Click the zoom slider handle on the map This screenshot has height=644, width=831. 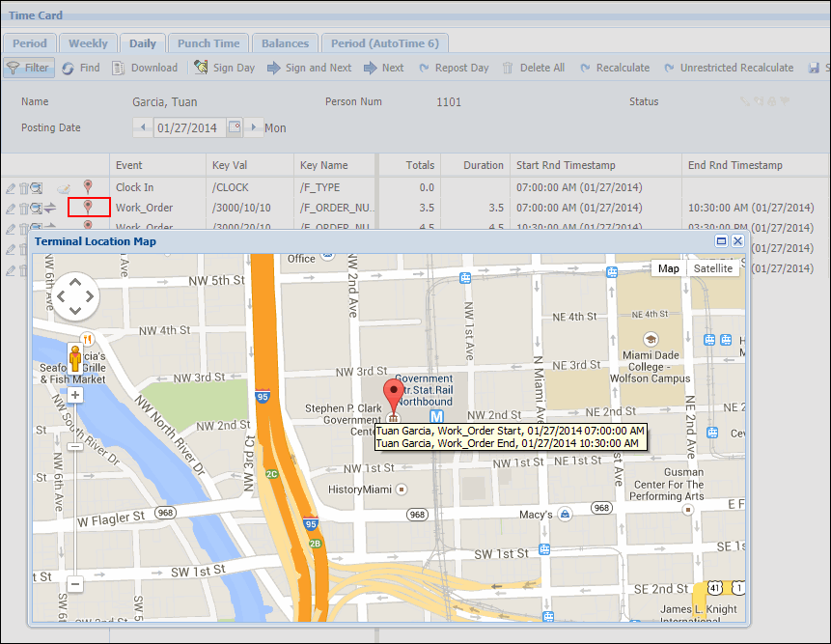click(x=74, y=447)
